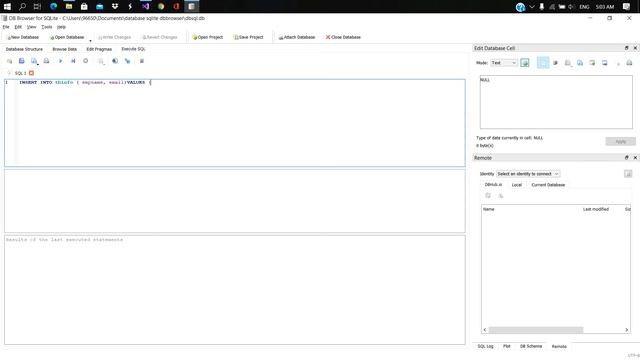Open the DBHub.io tab in Remote
Image resolution: width=640 pixels, height=360 pixels.
tap(493, 185)
